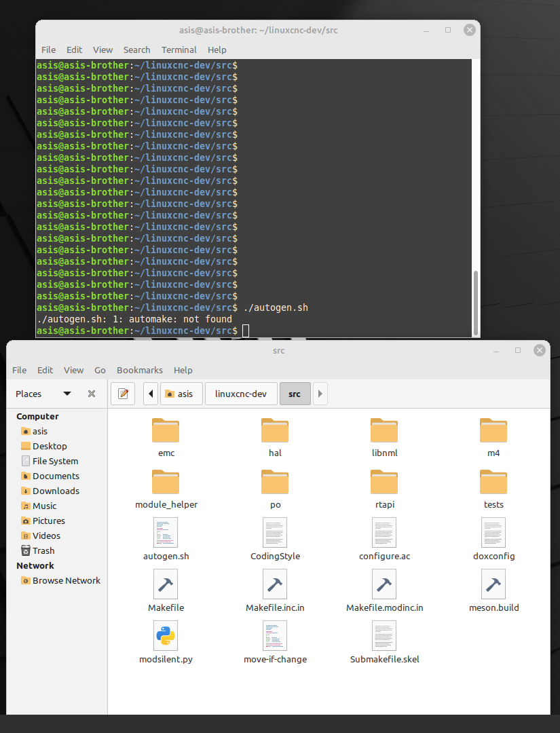Select the CodingStyle file icon
560x733 pixels.
click(275, 533)
